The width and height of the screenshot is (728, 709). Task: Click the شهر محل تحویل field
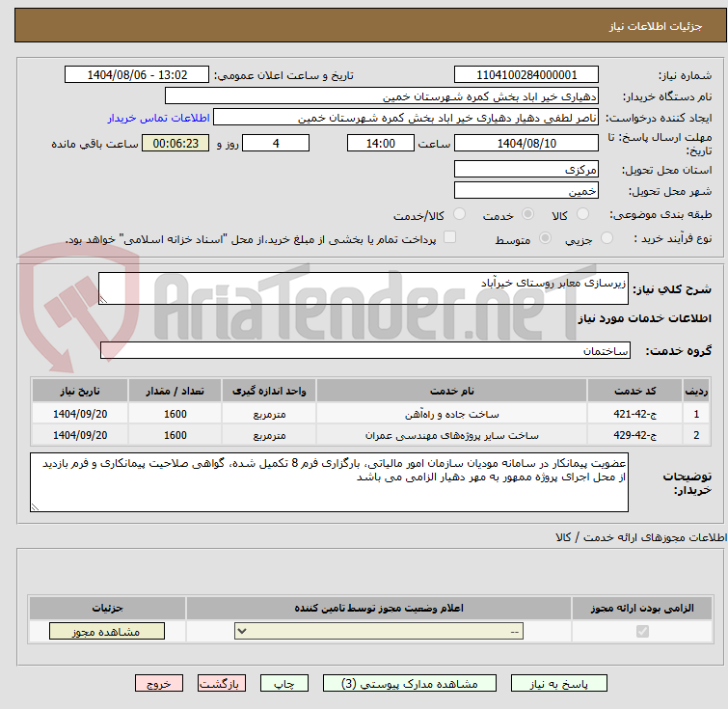[x=526, y=190]
